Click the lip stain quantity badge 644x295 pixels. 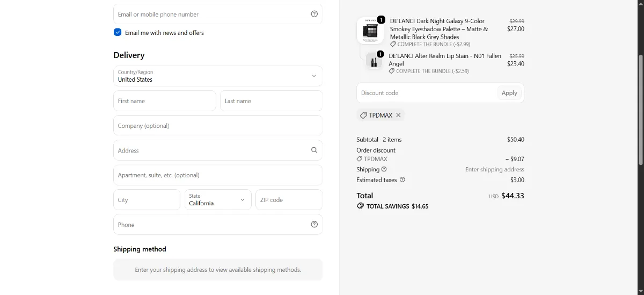[x=379, y=54]
